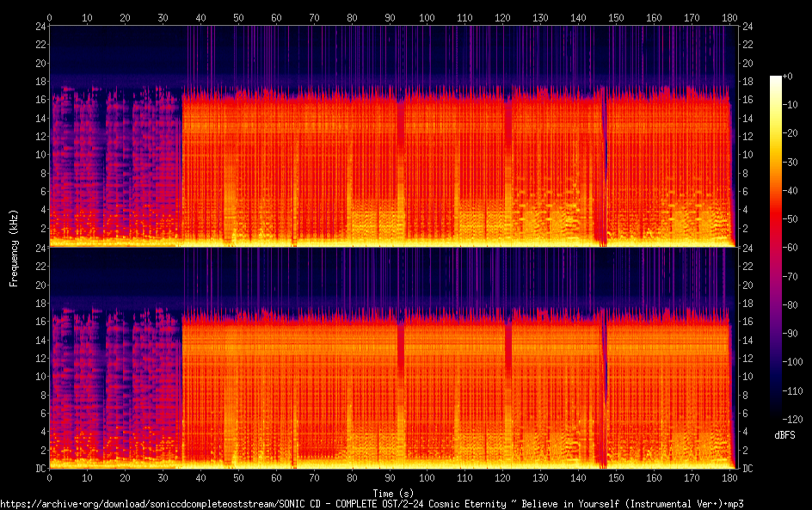Click the DC label at the bottom left
812x510 pixels.
pos(40,469)
